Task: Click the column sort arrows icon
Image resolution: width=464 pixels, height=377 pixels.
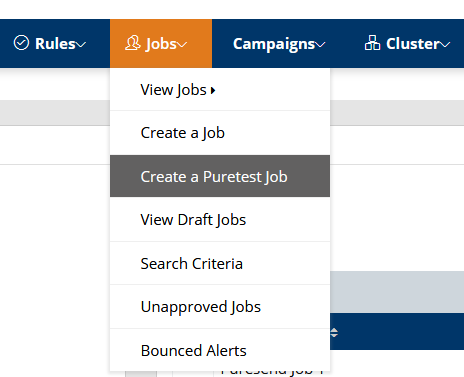Action: pos(334,332)
